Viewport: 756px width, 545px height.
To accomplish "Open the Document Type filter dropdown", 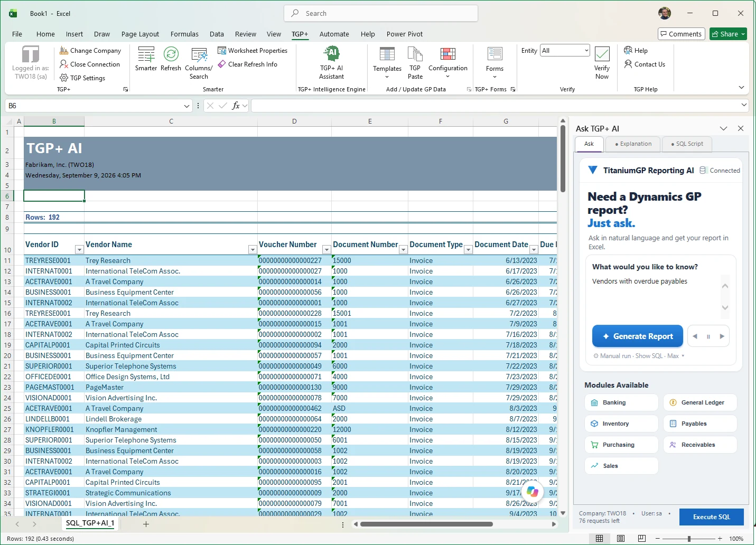I will tap(468, 250).
